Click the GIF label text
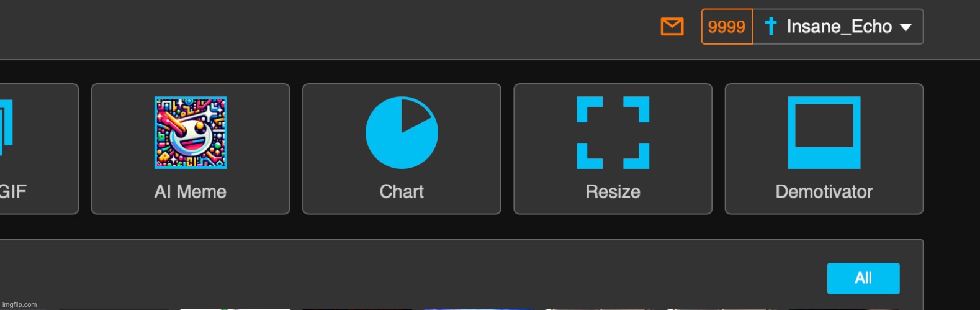The height and width of the screenshot is (310, 980). click(13, 191)
